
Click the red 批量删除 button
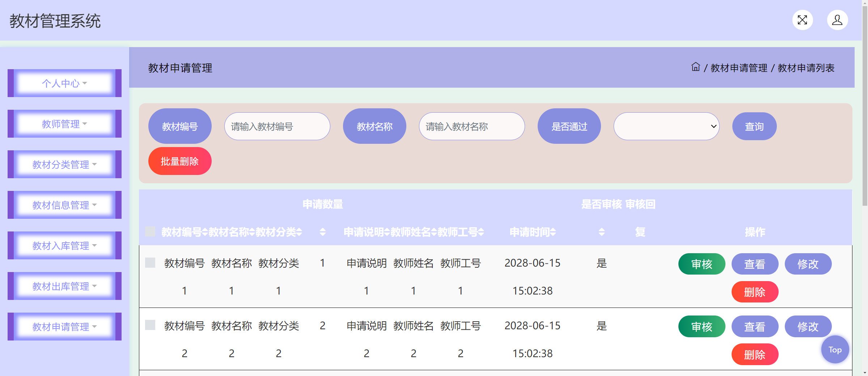(x=180, y=161)
